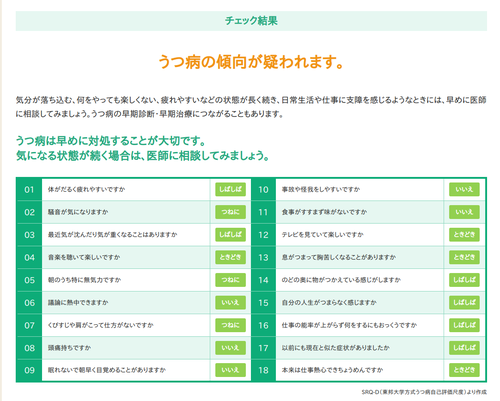Click question text 以前にも現在と似た症状がありましたか
The width and height of the screenshot is (500, 401).
[336, 348]
